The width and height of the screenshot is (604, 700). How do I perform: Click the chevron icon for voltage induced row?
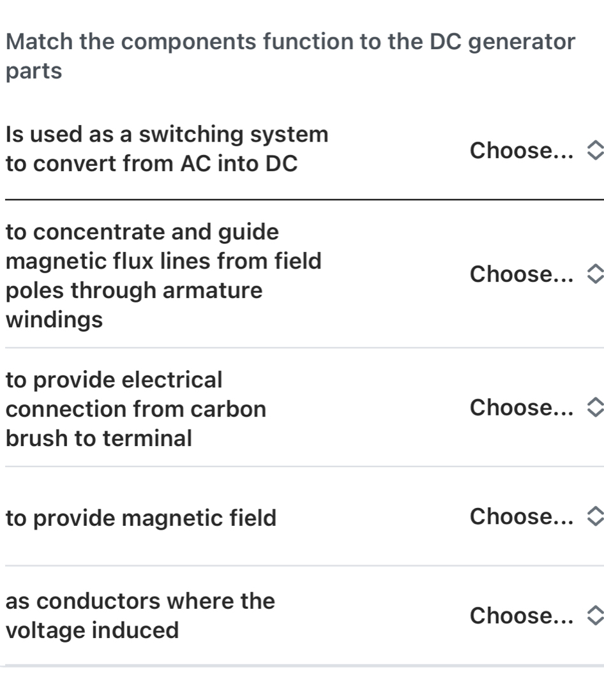click(595, 616)
